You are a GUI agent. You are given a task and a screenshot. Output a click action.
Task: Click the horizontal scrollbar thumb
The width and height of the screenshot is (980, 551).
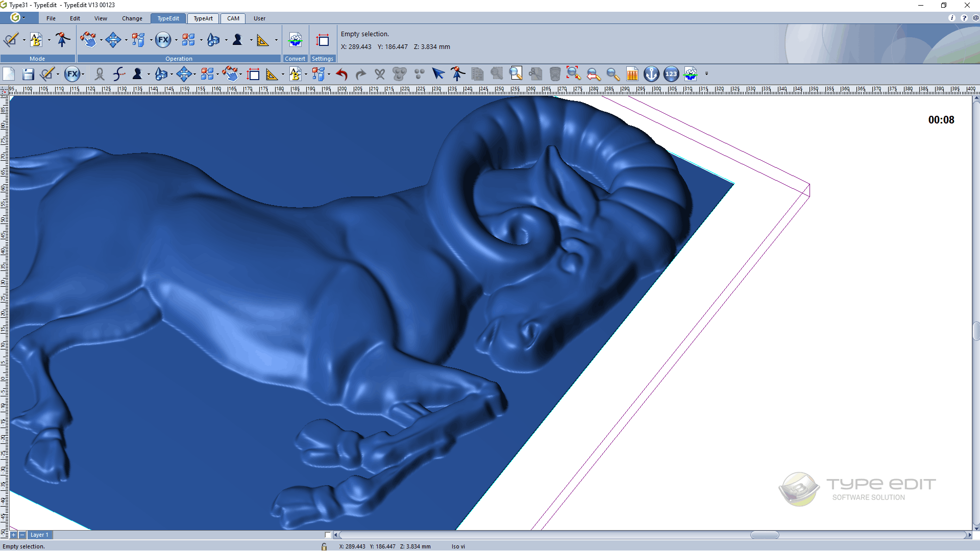(x=764, y=535)
